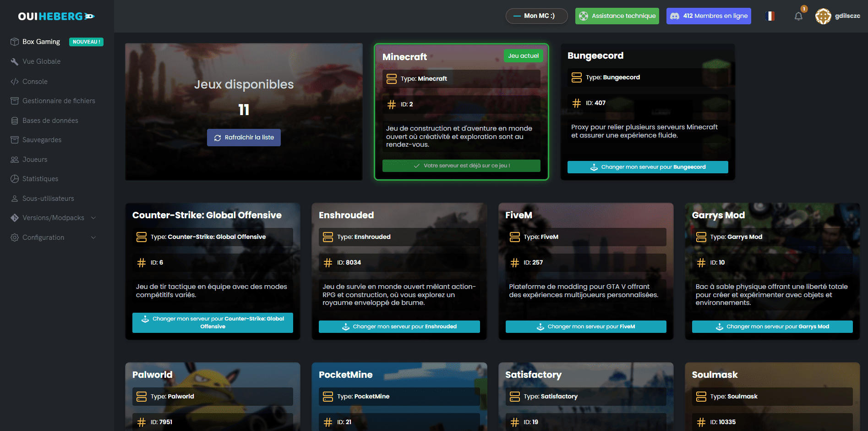Image resolution: width=868 pixels, height=431 pixels.
Task: Click Type: Counter-Strike: Global Offensive row
Action: tap(213, 237)
